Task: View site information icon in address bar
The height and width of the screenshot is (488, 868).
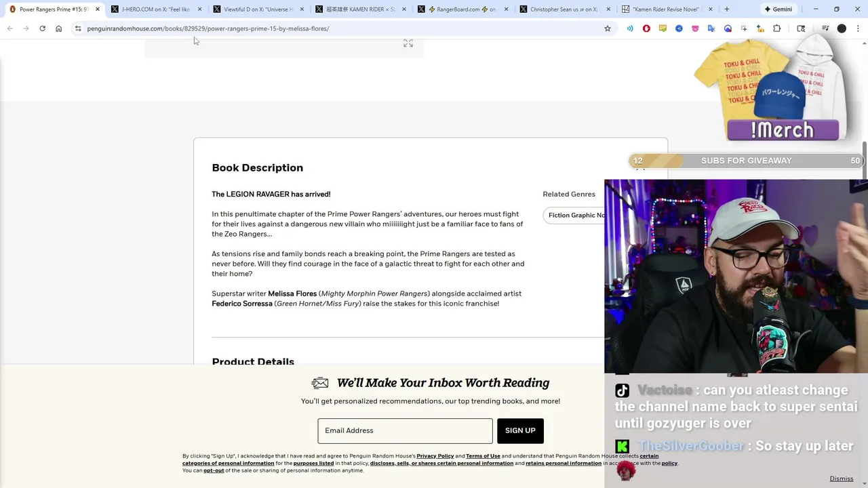Action: pyautogui.click(x=78, y=28)
